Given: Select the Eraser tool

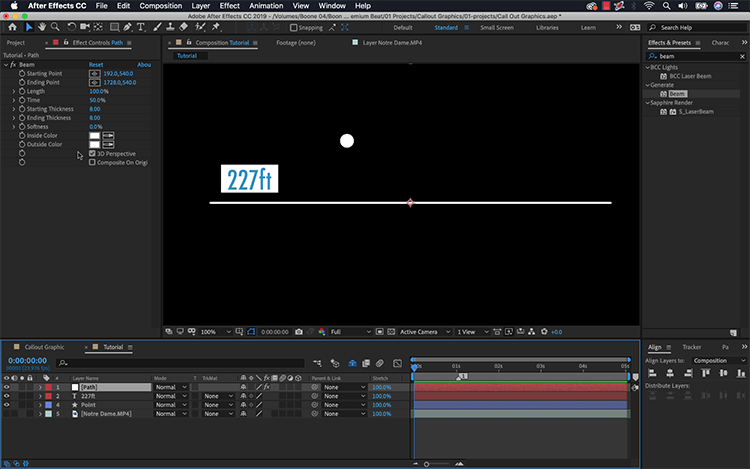Looking at the screenshot, I should 184,27.
